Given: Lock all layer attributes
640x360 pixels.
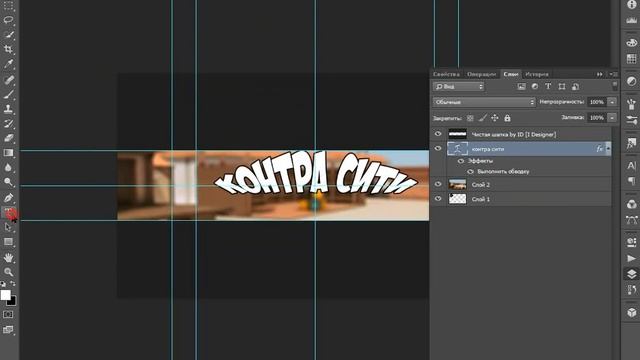Looking at the screenshot, I should tap(507, 118).
